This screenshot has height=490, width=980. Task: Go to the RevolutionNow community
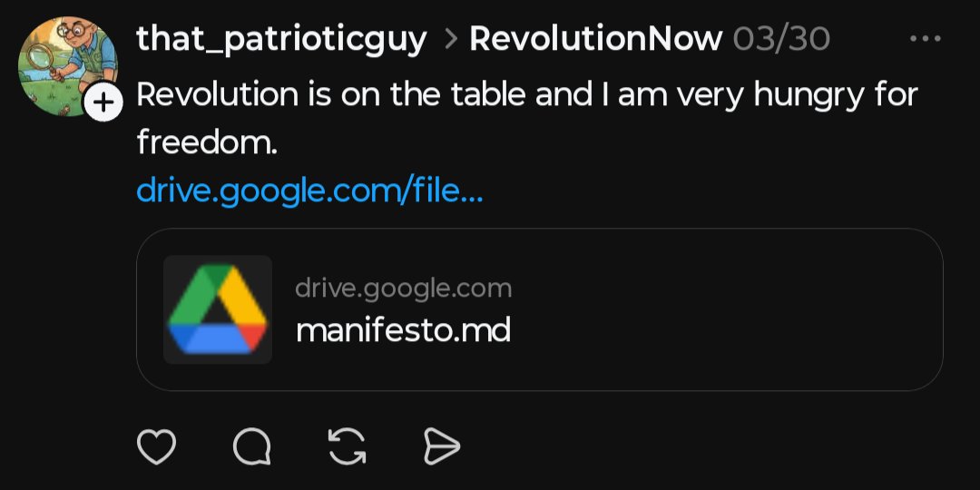click(596, 39)
